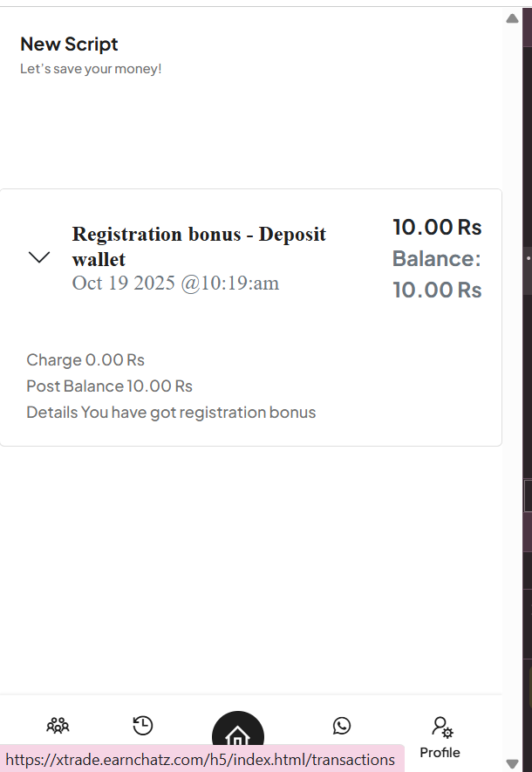
Task: Select the Profile label in bottom bar
Action: (440, 752)
